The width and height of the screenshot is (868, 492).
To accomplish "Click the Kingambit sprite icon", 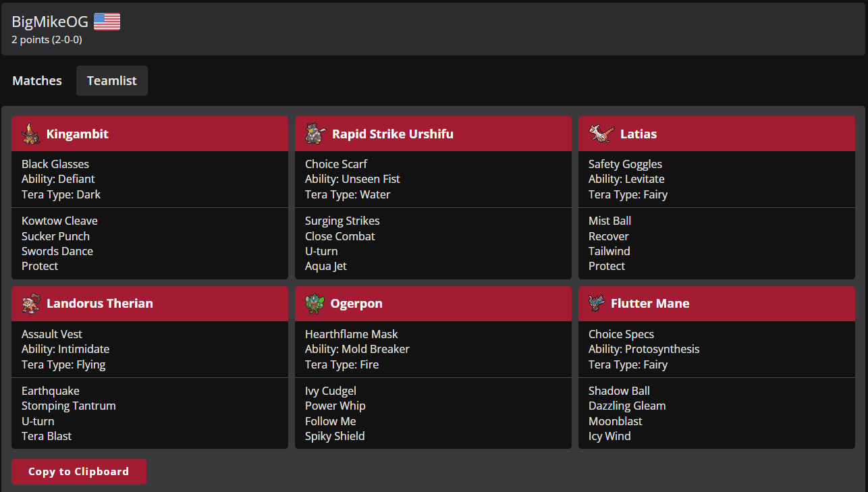I will pyautogui.click(x=30, y=134).
